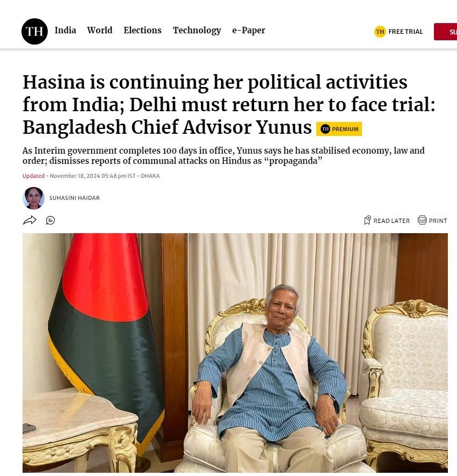Click the Read Later bookmark icon
This screenshot has height=476, width=457.
click(x=367, y=220)
